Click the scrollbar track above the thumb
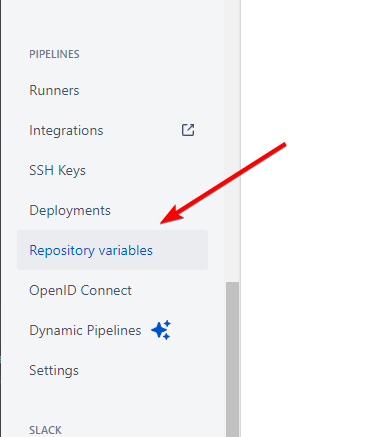 [x=232, y=141]
